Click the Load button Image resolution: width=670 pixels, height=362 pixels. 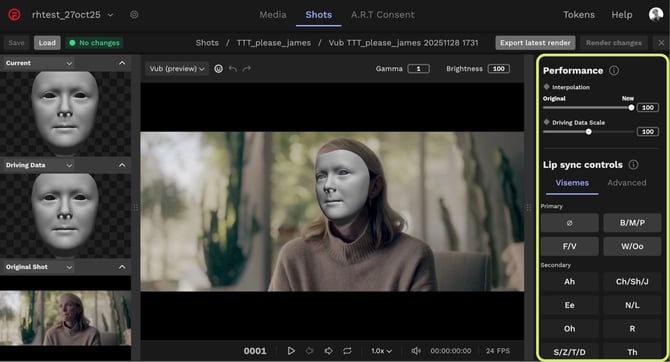click(x=47, y=43)
